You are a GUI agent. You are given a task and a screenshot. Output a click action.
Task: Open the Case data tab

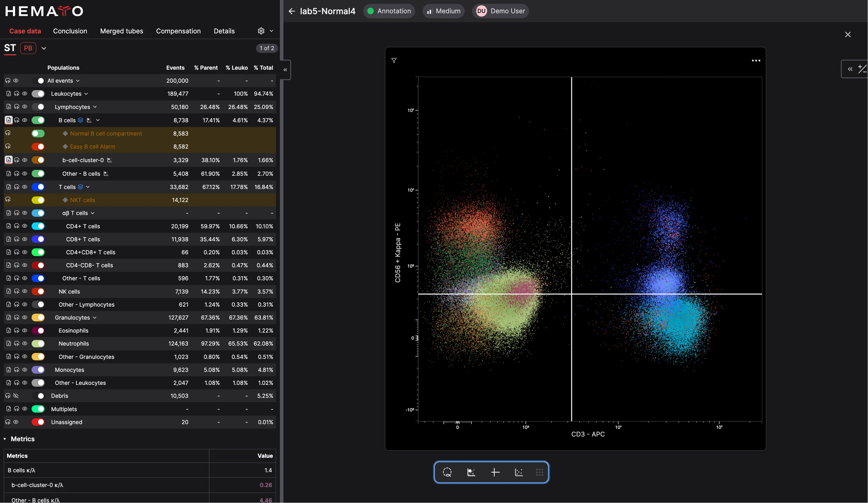pyautogui.click(x=25, y=31)
